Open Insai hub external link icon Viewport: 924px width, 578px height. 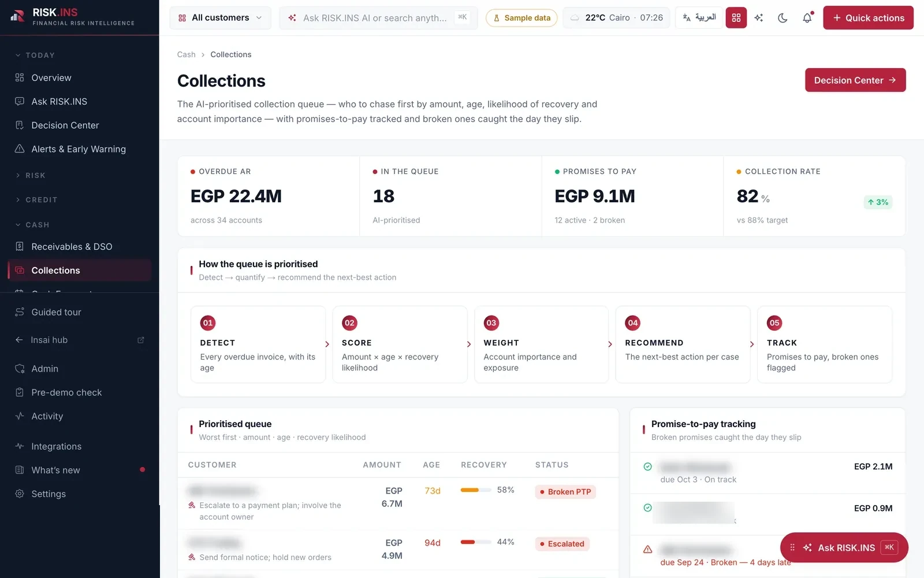140,340
